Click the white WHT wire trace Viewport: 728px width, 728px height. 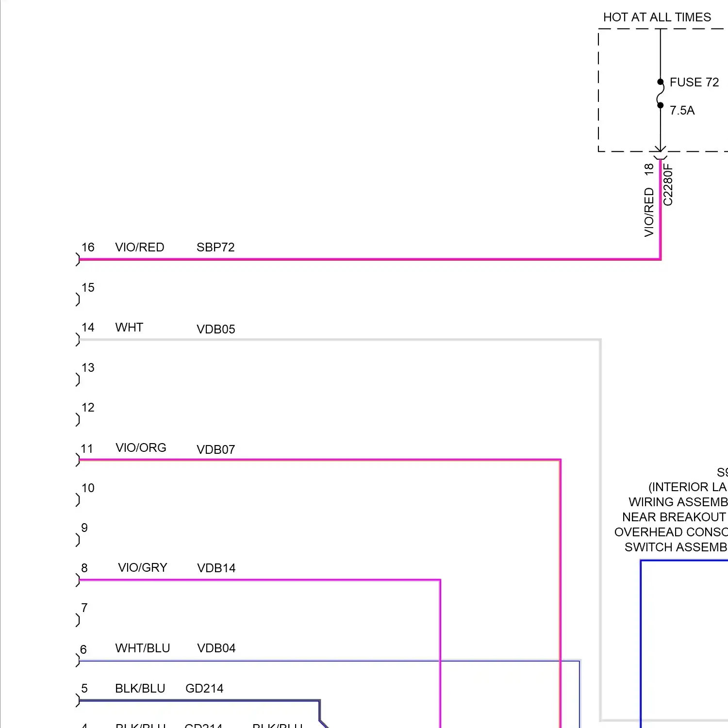[x=340, y=340]
